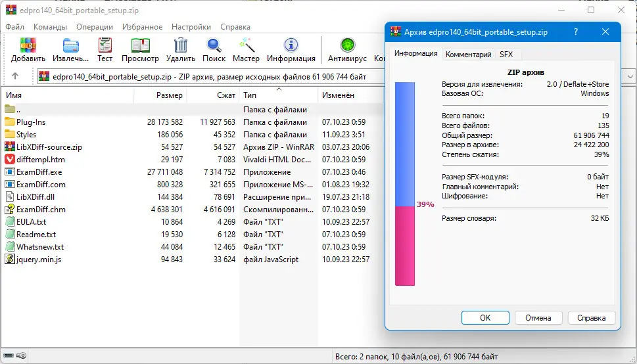Switch to the Комментарий tab

click(x=469, y=55)
